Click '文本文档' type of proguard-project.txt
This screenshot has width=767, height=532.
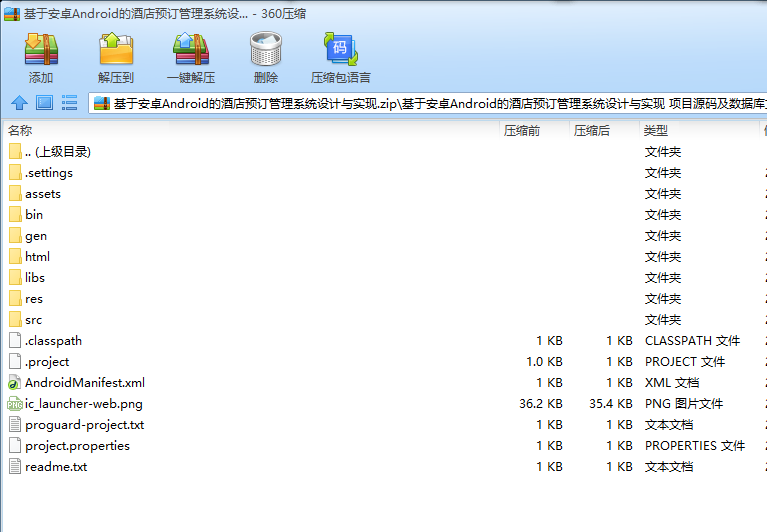pyautogui.click(x=669, y=425)
